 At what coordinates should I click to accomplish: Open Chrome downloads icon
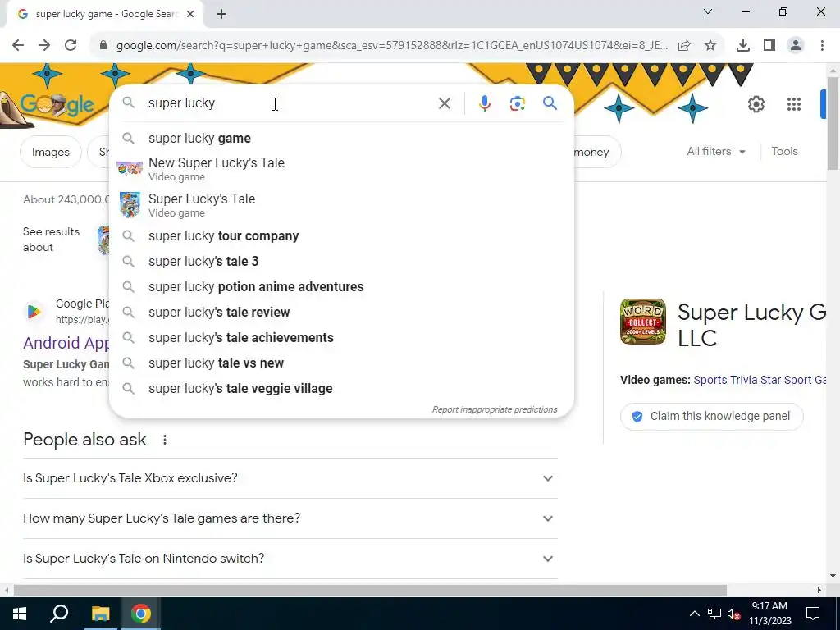[742, 46]
